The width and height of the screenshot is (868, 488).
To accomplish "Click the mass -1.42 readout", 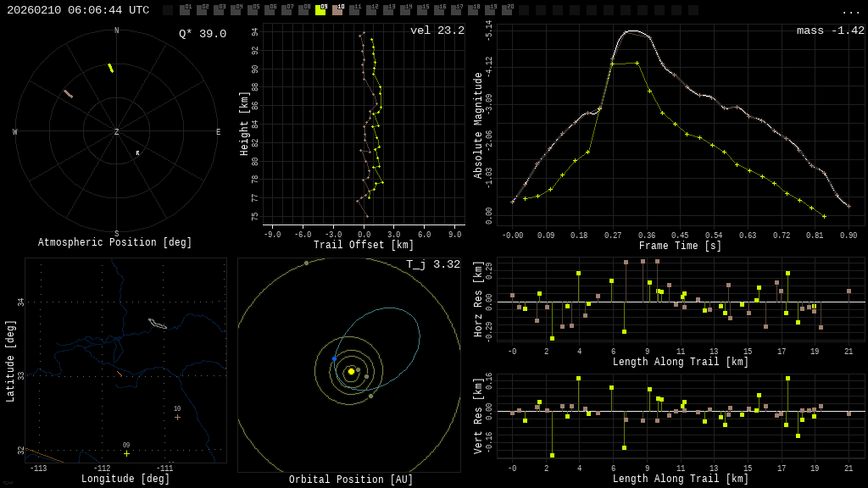I will click(830, 31).
